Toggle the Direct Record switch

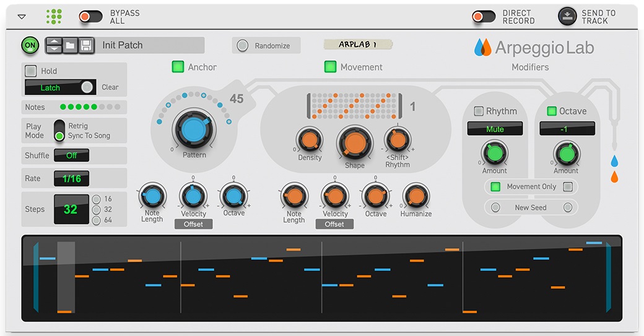(484, 17)
